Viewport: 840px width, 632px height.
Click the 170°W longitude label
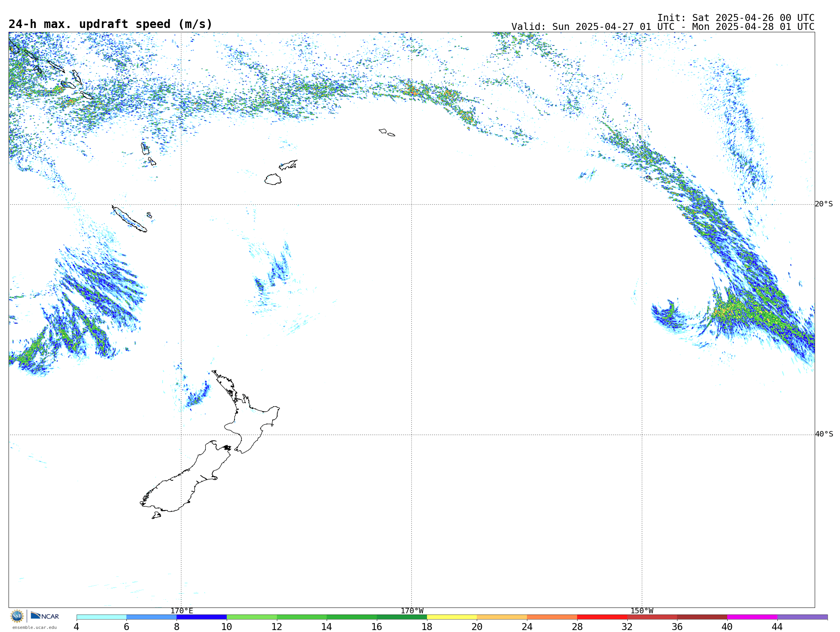(412, 611)
